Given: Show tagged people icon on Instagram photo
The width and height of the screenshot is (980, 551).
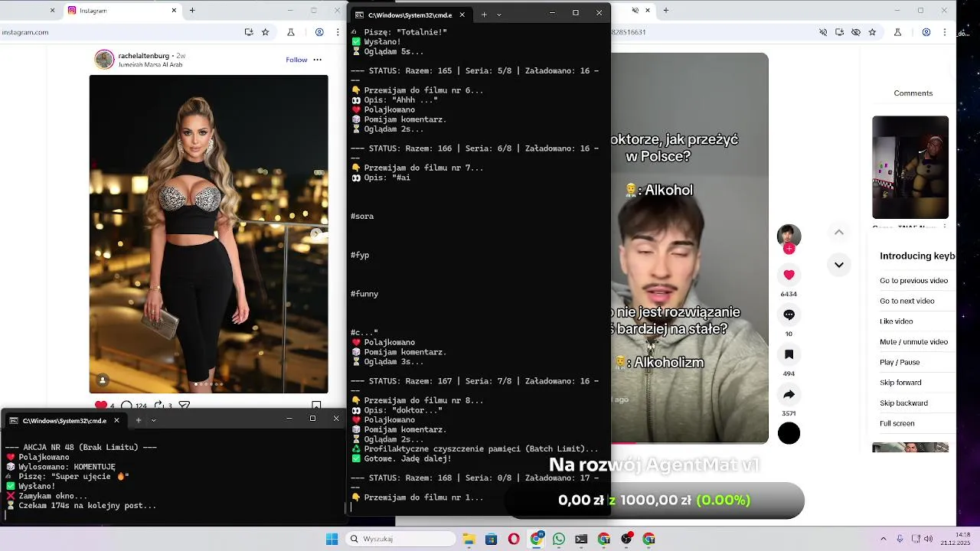Looking at the screenshot, I should click(x=103, y=380).
